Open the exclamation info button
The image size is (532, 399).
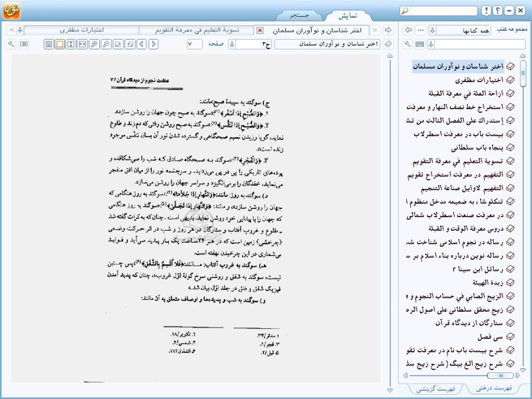[x=486, y=11]
